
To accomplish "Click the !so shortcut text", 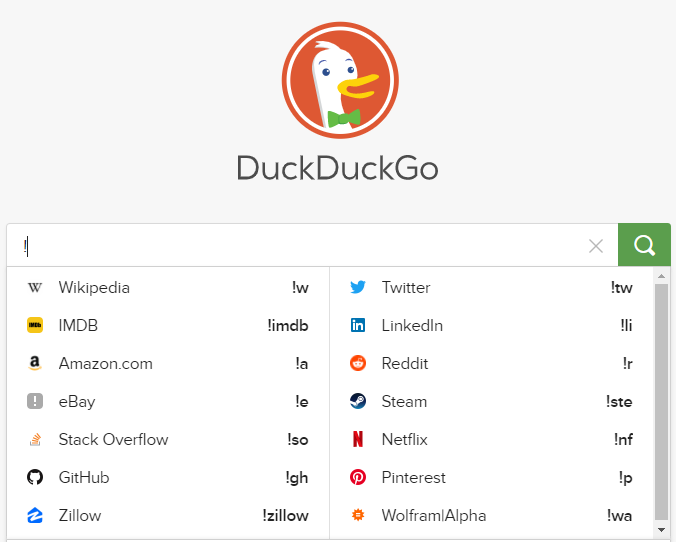I will [x=298, y=440].
